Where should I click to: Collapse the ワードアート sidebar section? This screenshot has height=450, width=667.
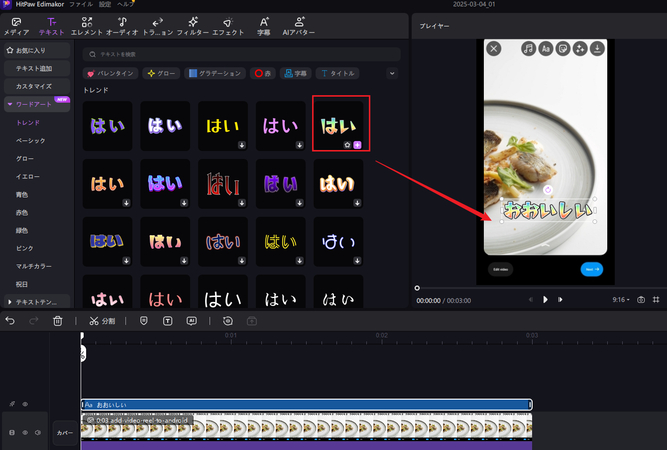(9, 104)
